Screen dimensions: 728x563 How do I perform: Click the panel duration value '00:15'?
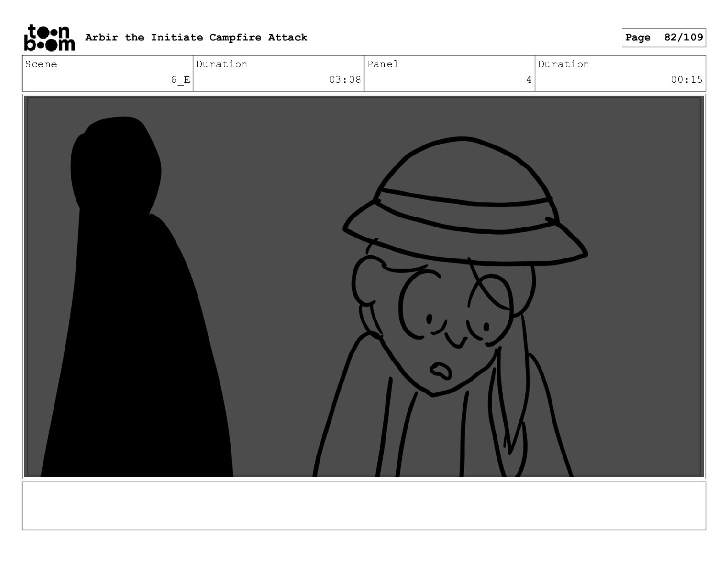[687, 80]
